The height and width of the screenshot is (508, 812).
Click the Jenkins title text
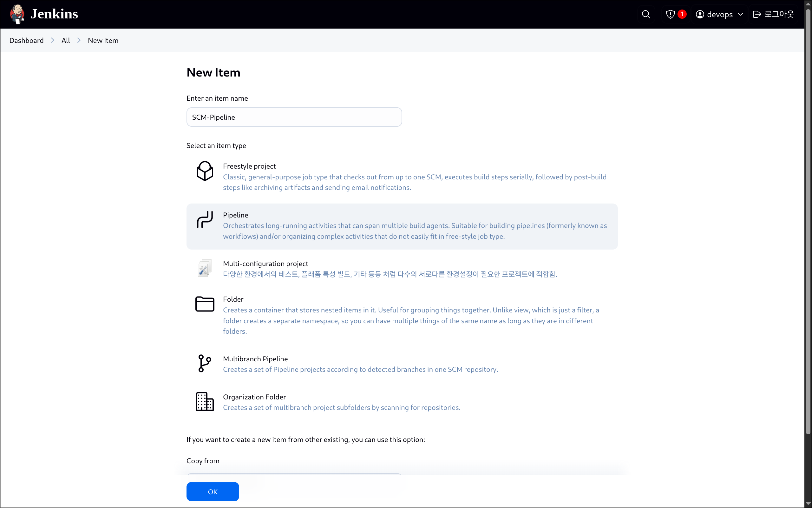pos(54,14)
